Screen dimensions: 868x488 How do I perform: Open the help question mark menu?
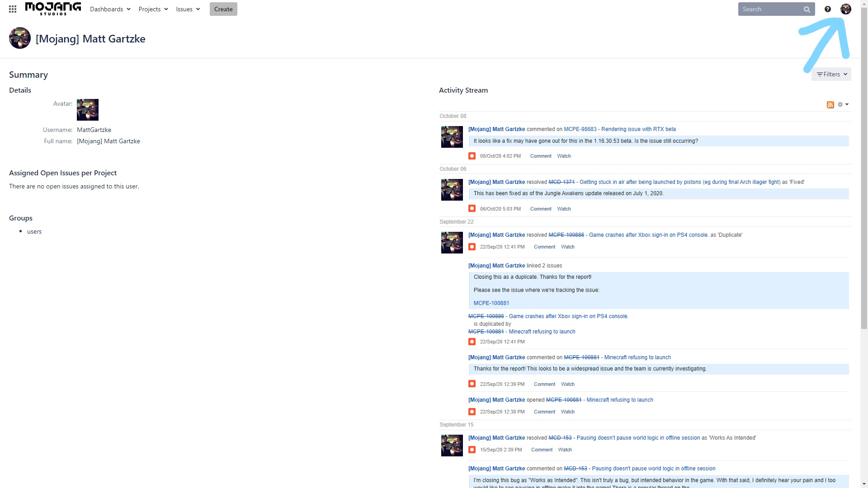point(828,9)
